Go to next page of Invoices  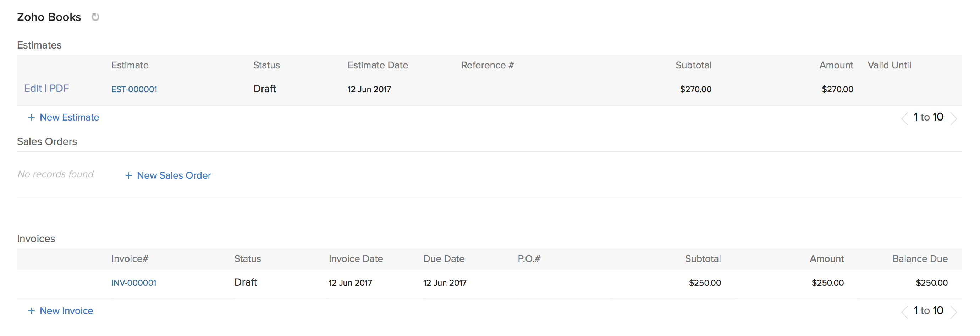click(953, 312)
